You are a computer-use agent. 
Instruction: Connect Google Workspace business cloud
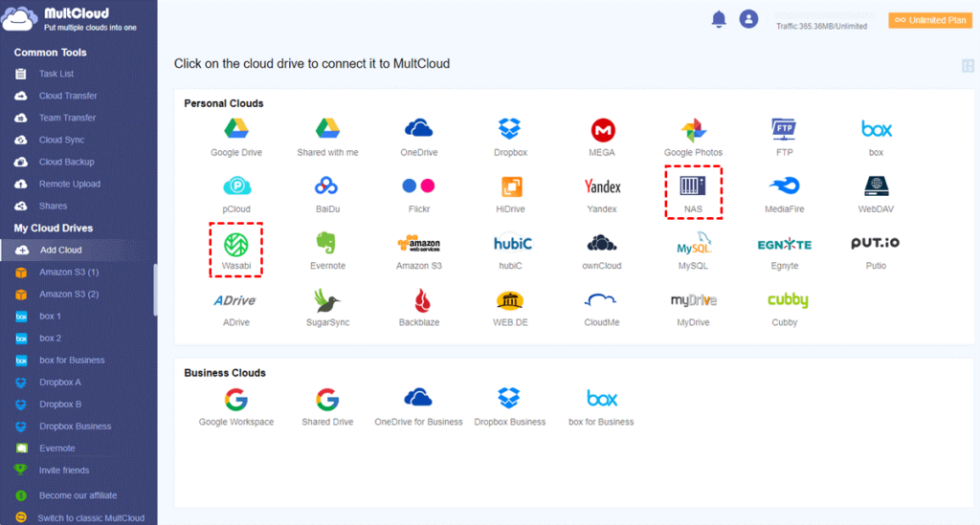[236, 407]
